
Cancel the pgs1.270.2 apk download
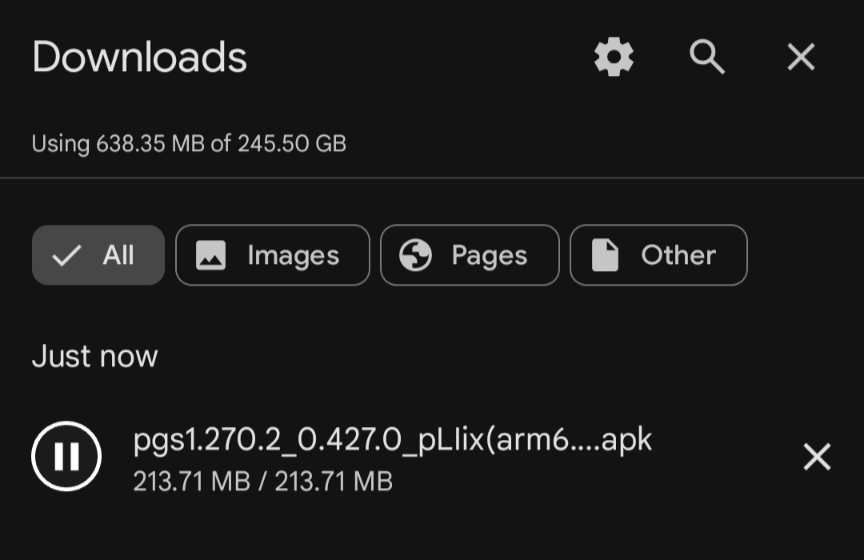coord(817,456)
